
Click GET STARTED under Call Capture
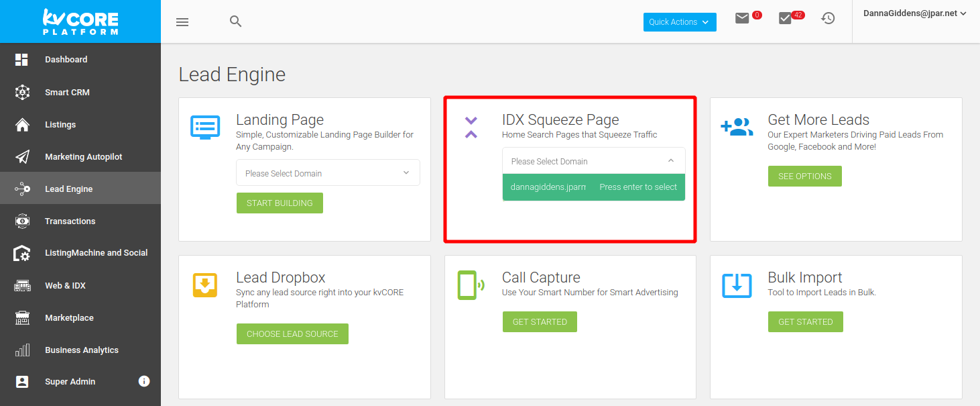[540, 321]
